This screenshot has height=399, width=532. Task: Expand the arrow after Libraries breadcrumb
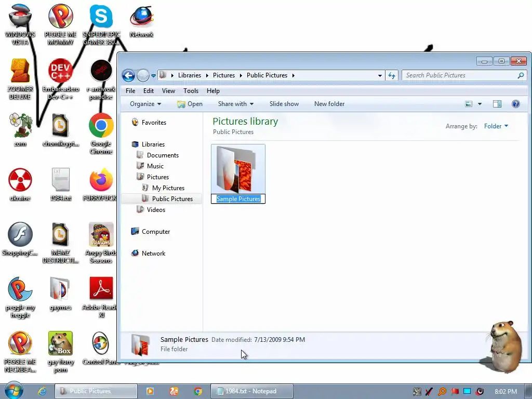click(207, 75)
